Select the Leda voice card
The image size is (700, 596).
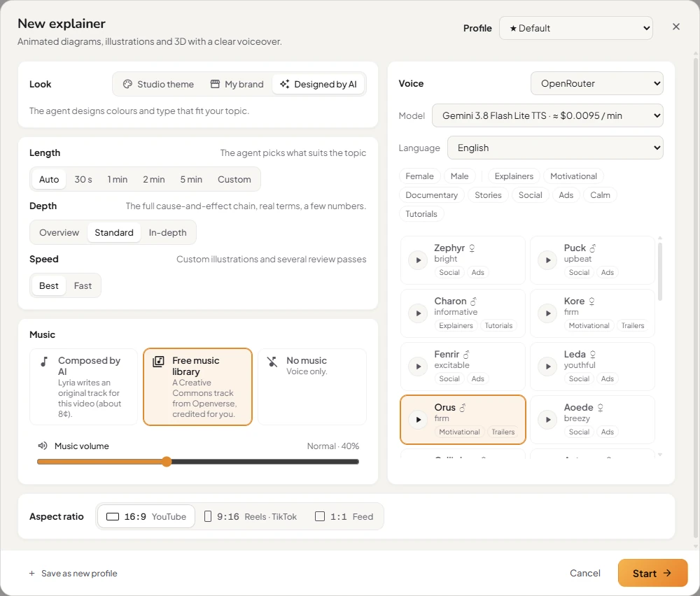(x=592, y=367)
